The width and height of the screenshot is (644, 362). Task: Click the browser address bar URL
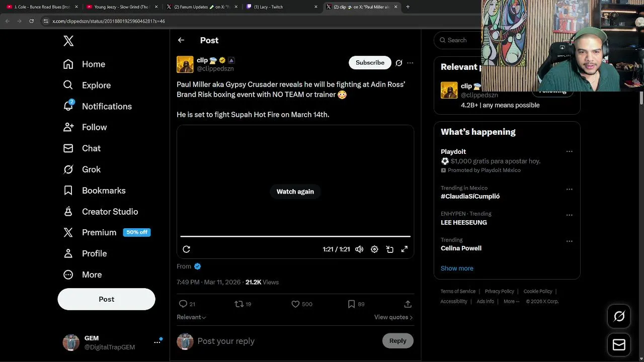[x=109, y=21]
